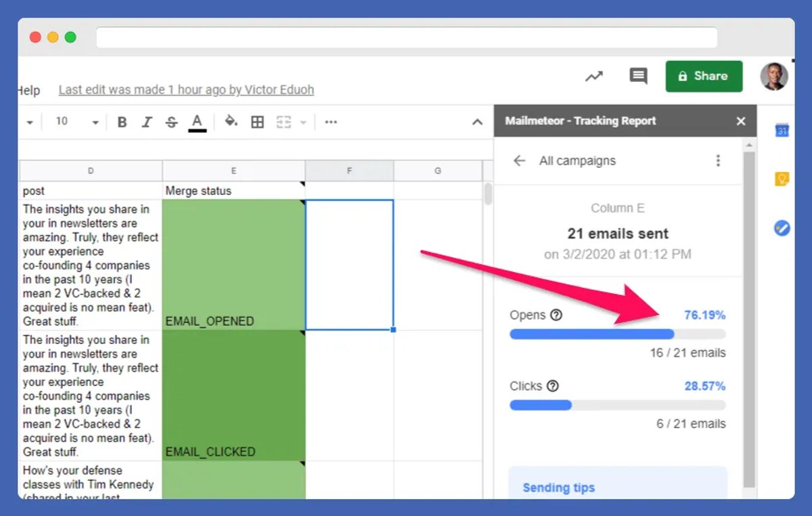Click the font size field showing 10
Screen dimensions: 812x516
pos(62,121)
